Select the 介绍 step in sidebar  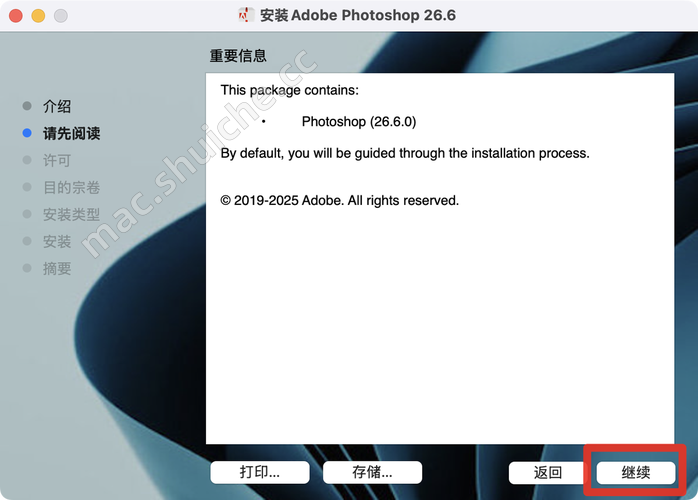tap(57, 106)
